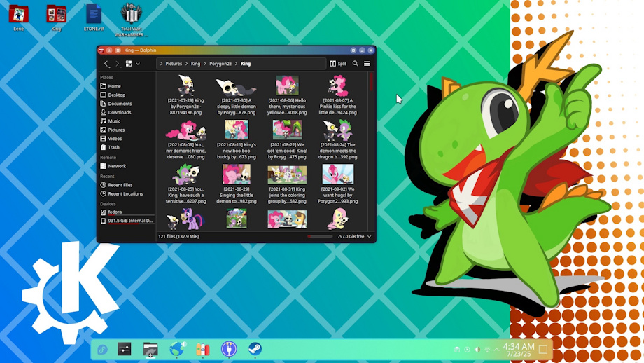The height and width of the screenshot is (363, 644).
Task: Launch Steam from the taskbar
Action: pyautogui.click(x=255, y=349)
